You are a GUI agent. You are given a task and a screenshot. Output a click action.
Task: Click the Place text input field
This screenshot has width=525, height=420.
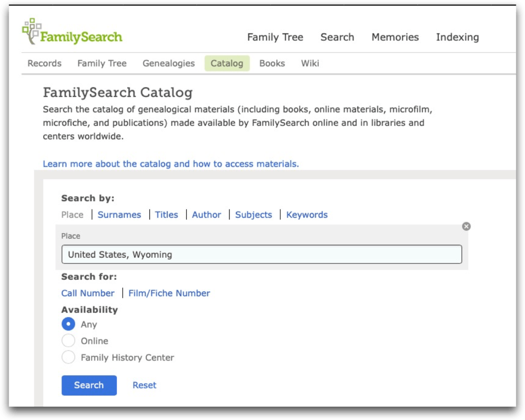[x=261, y=254]
